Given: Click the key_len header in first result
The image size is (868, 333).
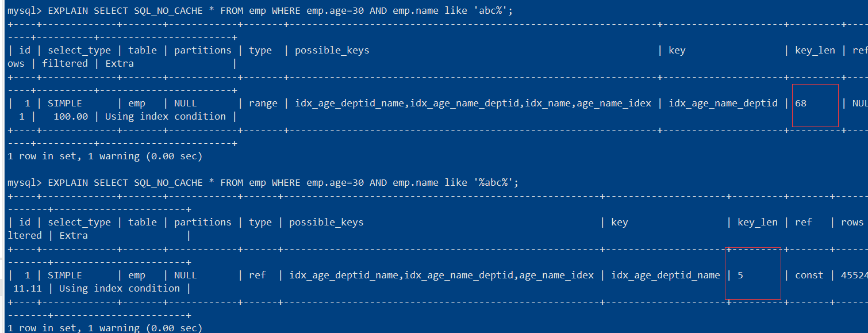Looking at the screenshot, I should point(815,51).
